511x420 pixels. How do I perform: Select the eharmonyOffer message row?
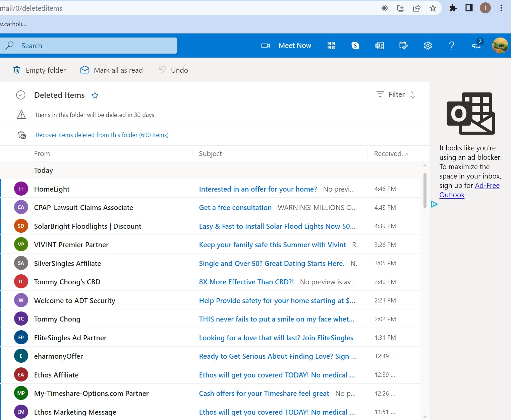[x=211, y=356]
